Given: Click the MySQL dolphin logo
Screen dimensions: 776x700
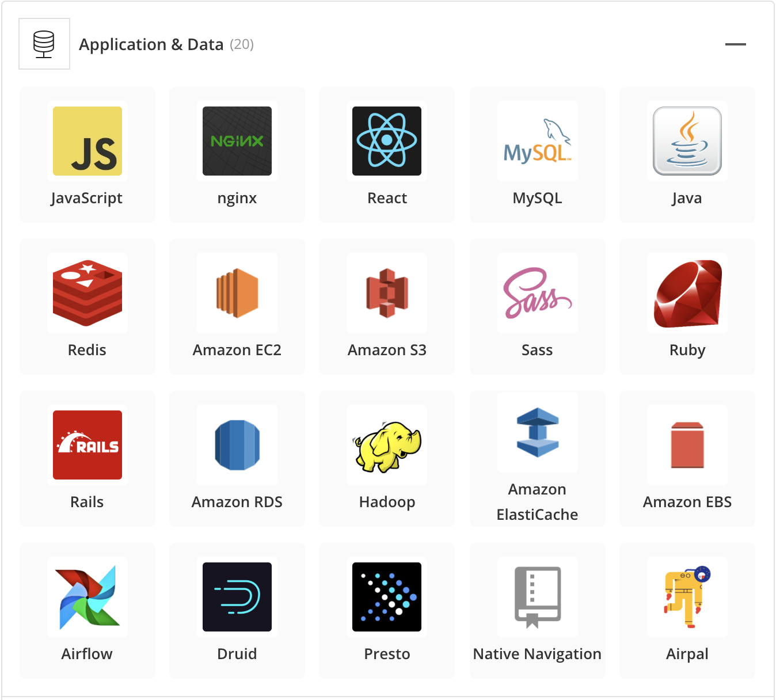Looking at the screenshot, I should (x=538, y=141).
